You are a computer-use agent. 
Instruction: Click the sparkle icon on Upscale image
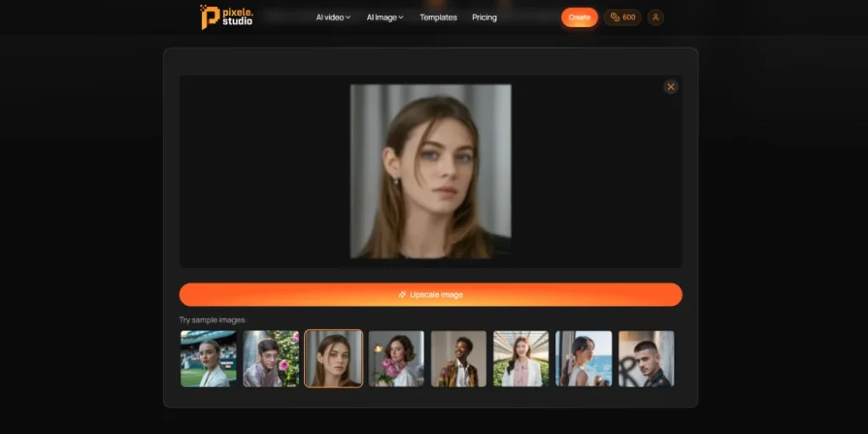[403, 295]
